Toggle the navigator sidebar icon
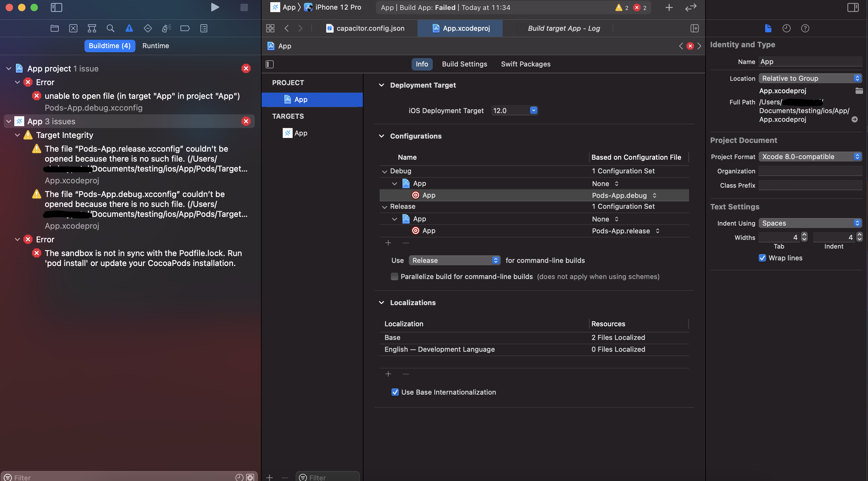 pyautogui.click(x=56, y=7)
